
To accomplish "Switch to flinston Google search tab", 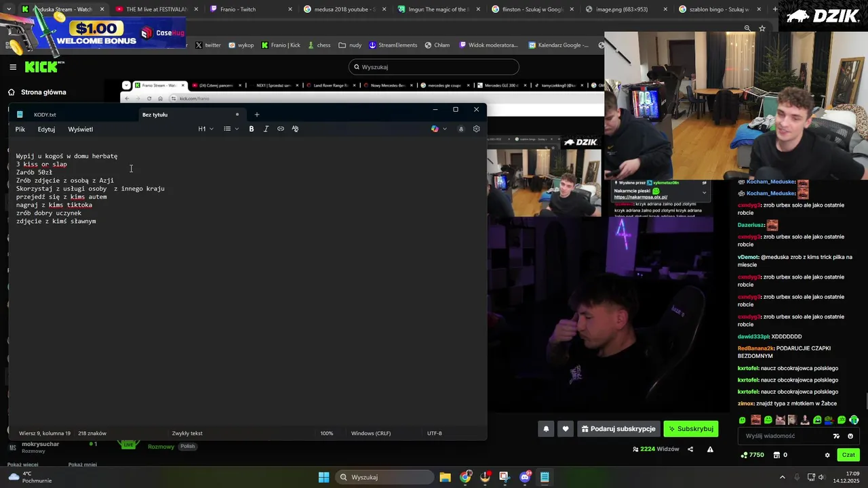I will point(532,9).
